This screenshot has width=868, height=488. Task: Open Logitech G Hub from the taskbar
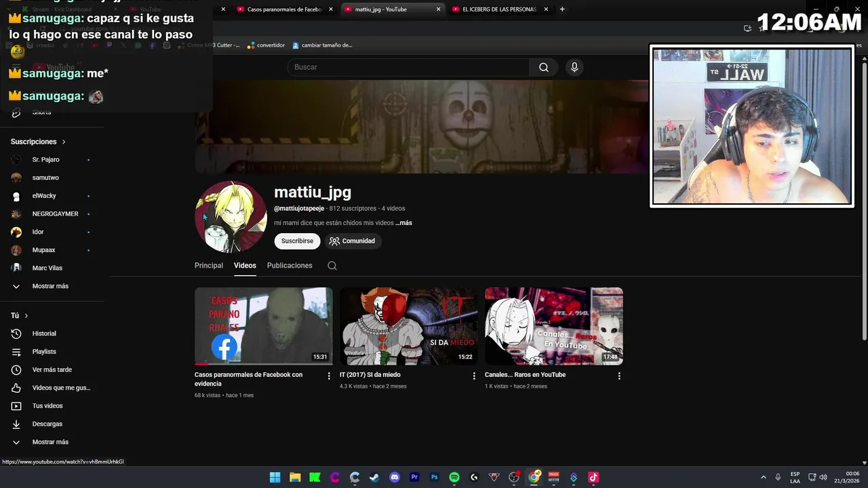pyautogui.click(x=474, y=477)
